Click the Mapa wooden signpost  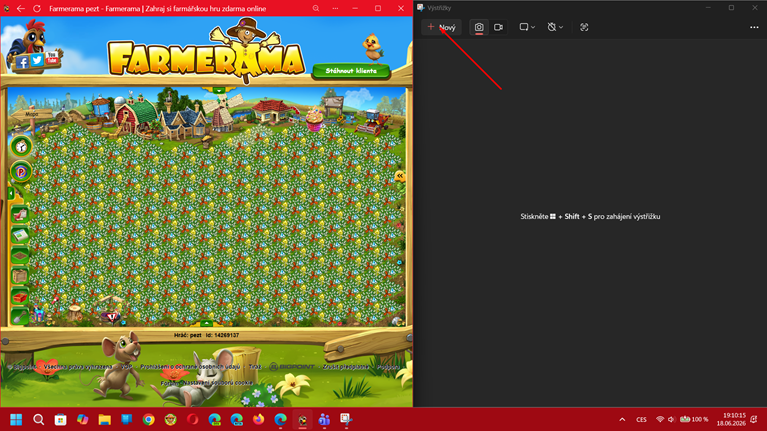31,114
